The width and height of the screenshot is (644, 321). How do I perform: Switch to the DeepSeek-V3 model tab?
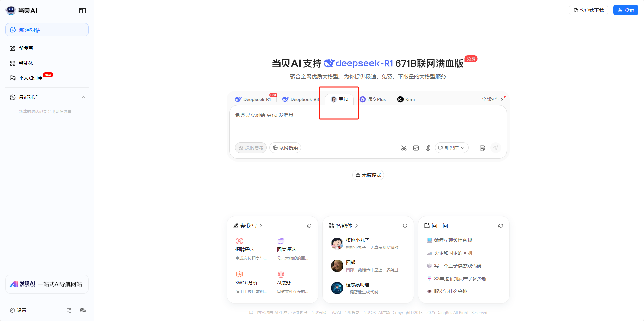click(301, 99)
